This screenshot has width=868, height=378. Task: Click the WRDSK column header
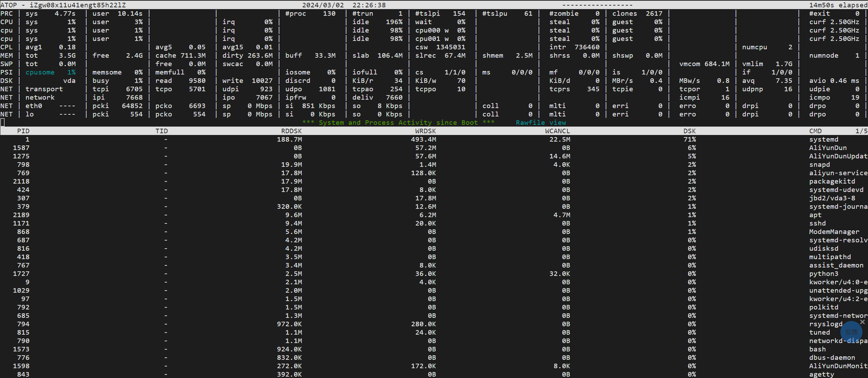(x=425, y=131)
